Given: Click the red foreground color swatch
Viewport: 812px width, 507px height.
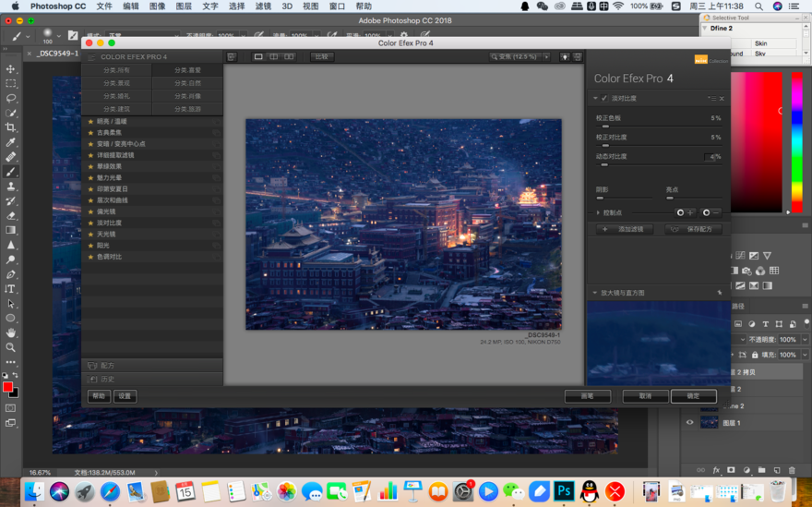Looking at the screenshot, I should tap(7, 387).
